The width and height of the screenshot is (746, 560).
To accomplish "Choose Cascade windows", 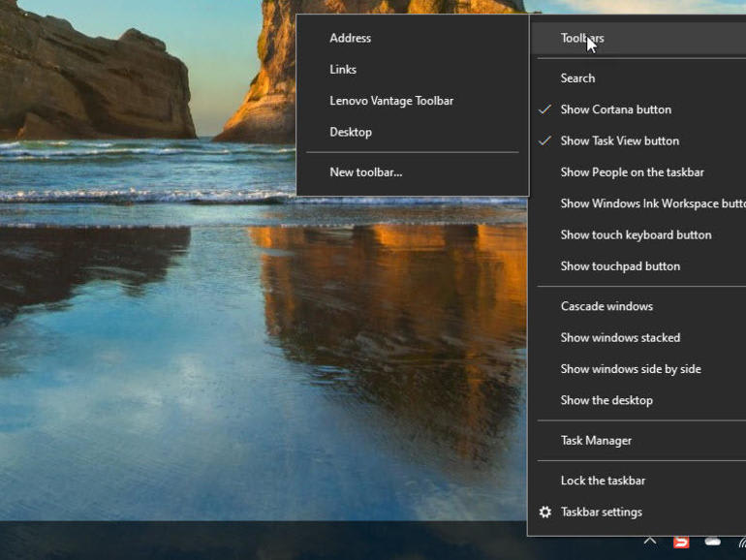I will coord(606,306).
